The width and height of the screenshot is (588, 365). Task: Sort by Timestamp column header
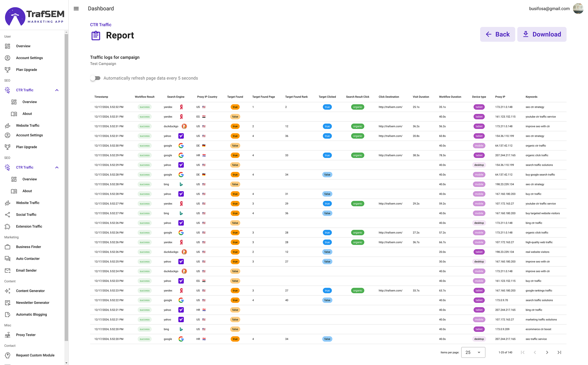tap(101, 97)
